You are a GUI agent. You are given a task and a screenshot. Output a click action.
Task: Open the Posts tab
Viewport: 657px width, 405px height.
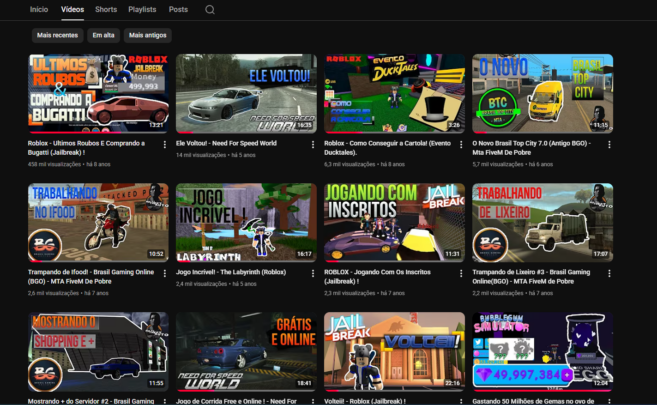coord(178,9)
